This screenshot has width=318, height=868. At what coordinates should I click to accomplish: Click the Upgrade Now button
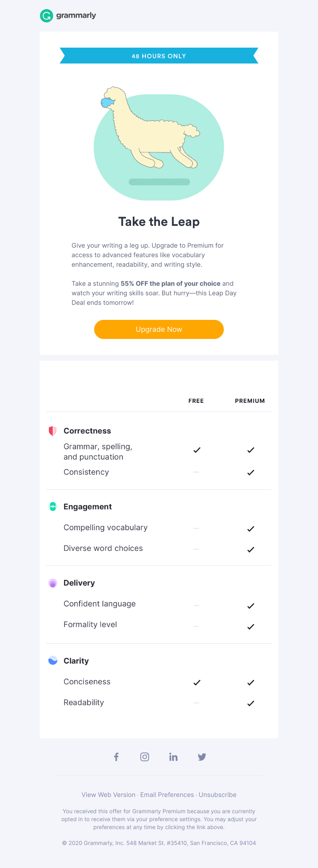tap(159, 329)
